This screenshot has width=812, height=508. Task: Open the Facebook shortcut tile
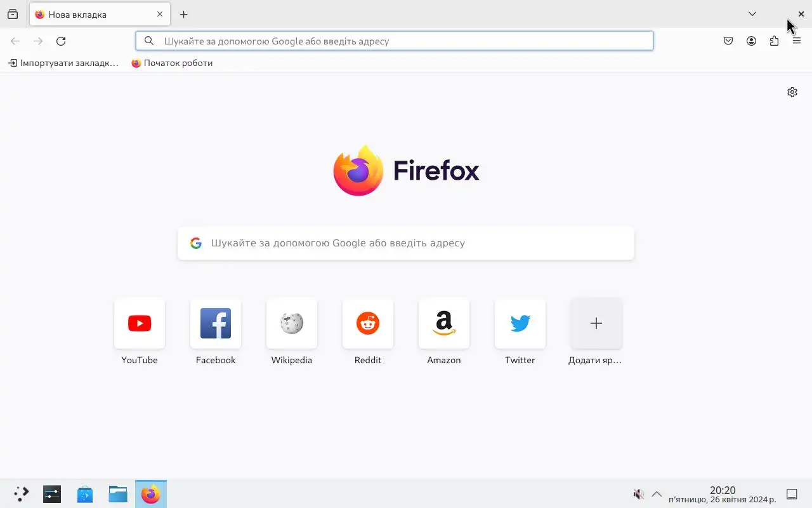216,323
